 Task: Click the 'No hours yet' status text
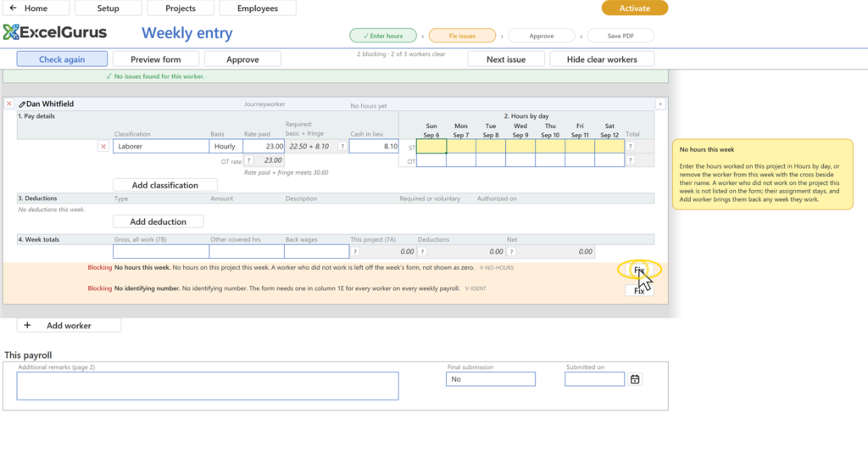369,106
